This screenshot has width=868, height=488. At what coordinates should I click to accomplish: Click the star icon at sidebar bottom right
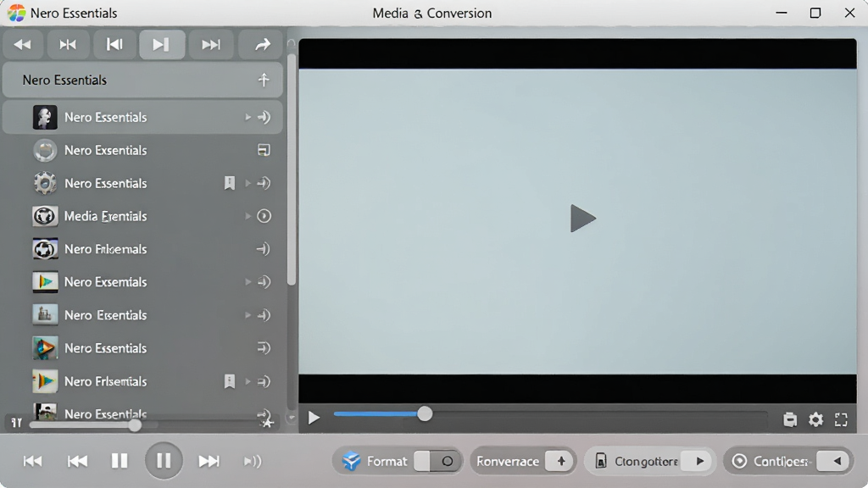(x=267, y=423)
